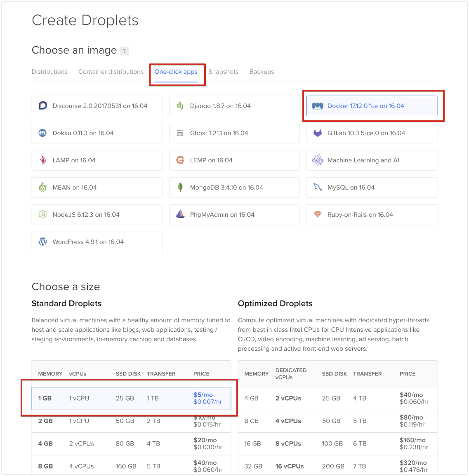469x476 pixels.
Task: Select the NodeJS hexagon icon
Action: click(42, 215)
